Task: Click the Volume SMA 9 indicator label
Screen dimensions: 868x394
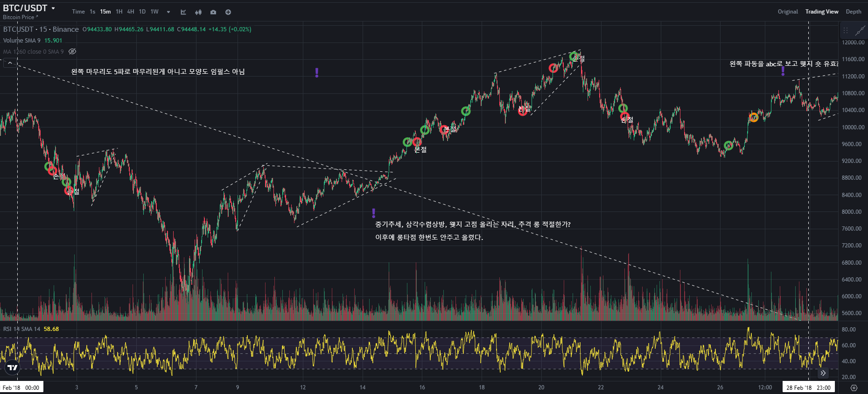Action: click(22, 41)
